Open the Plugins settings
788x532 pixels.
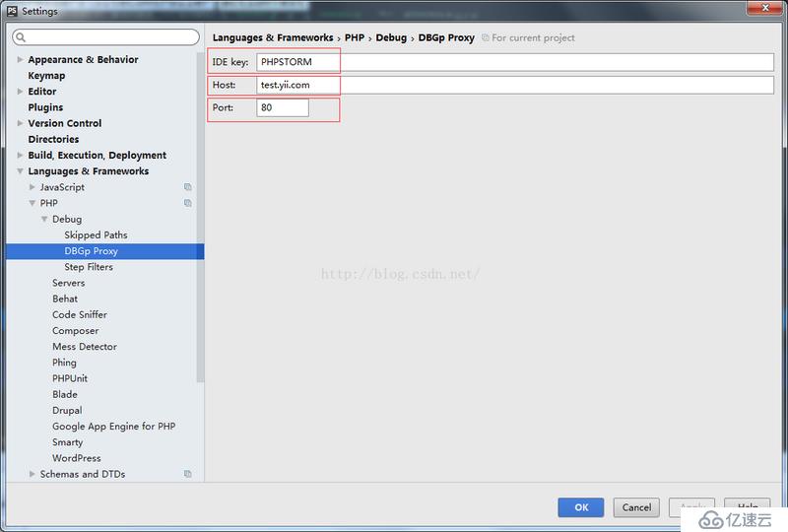tap(45, 107)
